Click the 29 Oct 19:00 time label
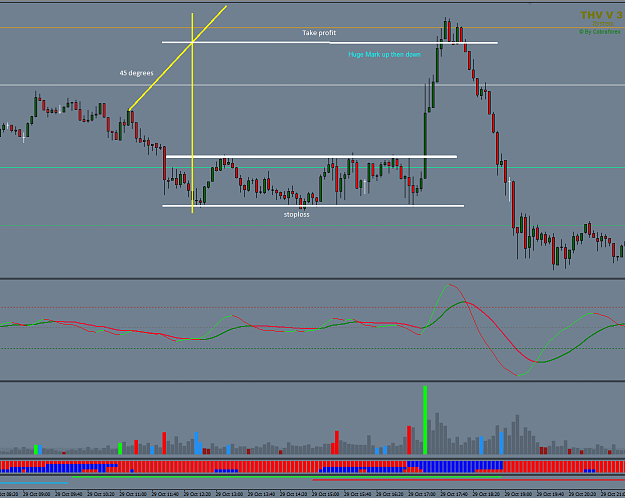The height and width of the screenshot is (498, 625). [x=519, y=494]
